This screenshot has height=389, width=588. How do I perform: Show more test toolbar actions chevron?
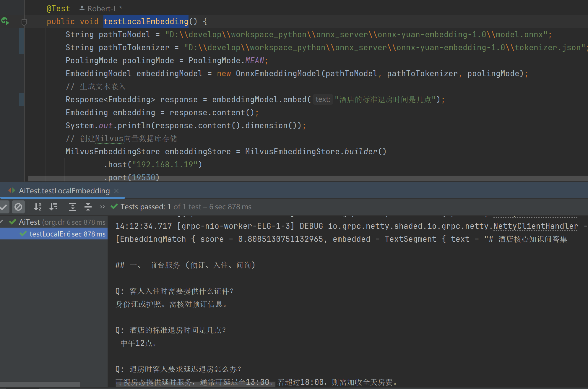coord(103,207)
